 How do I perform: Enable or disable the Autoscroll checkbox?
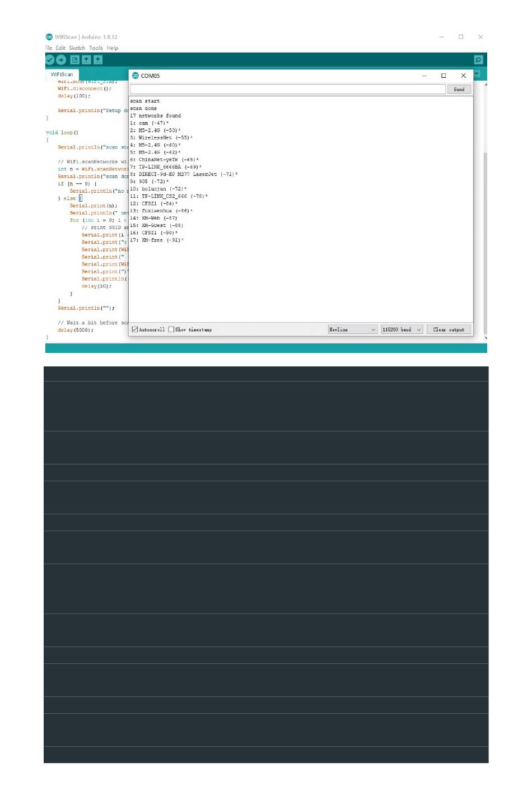click(x=134, y=329)
